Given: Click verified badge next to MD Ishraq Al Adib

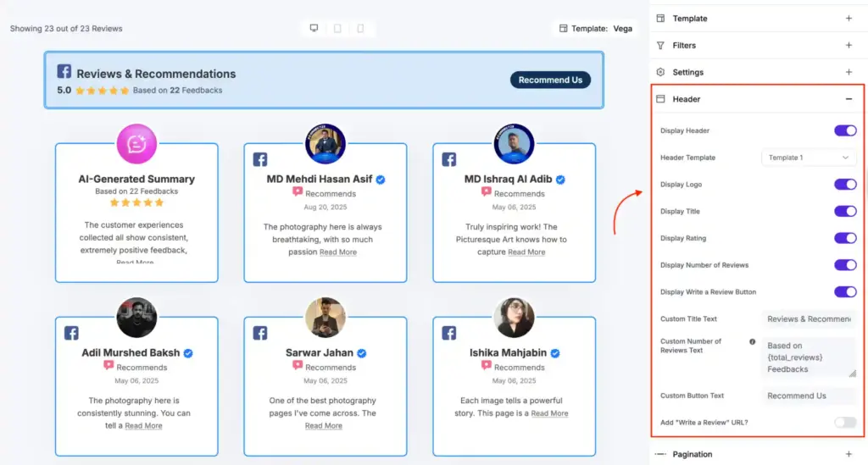Looking at the screenshot, I should click(560, 180).
